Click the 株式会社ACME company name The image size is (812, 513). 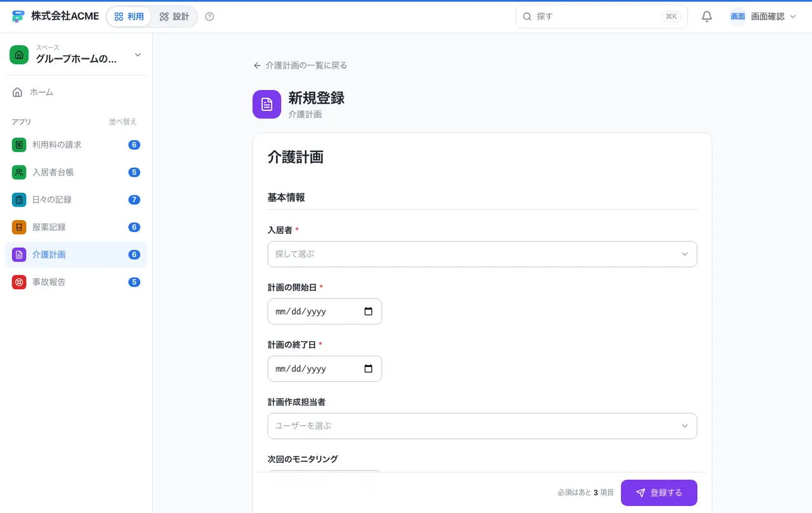tap(65, 16)
